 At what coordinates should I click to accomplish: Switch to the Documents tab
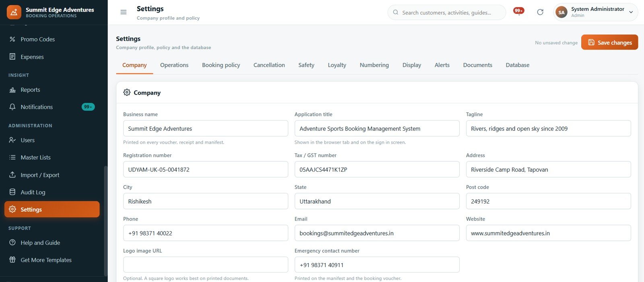(x=478, y=65)
